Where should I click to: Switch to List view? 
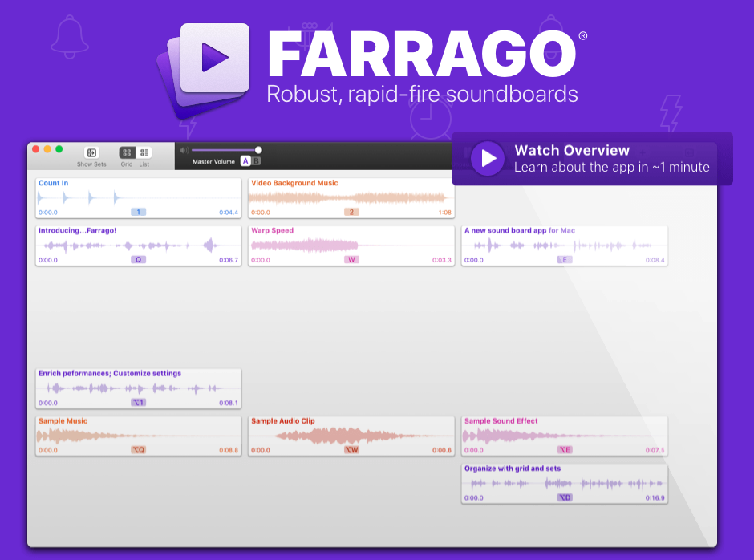(x=144, y=152)
